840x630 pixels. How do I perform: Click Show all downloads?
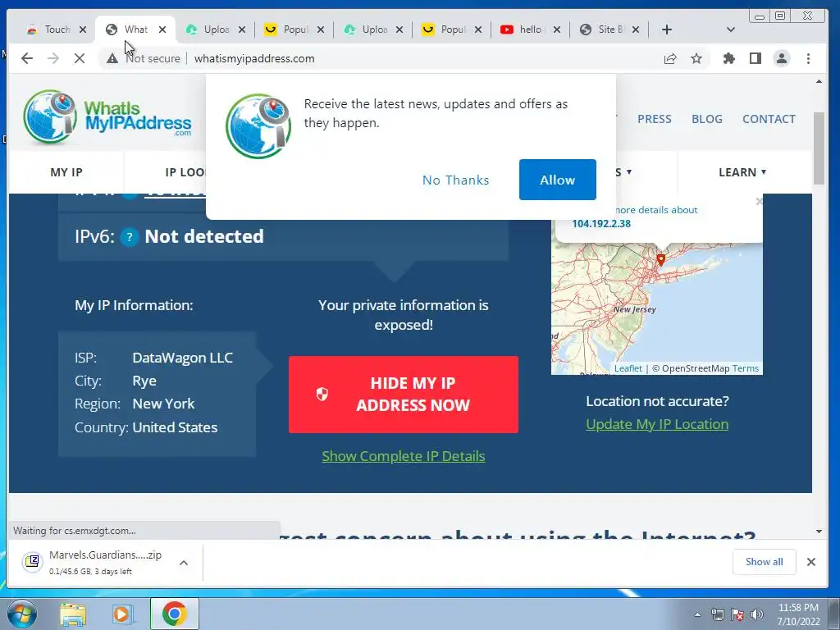tap(764, 561)
